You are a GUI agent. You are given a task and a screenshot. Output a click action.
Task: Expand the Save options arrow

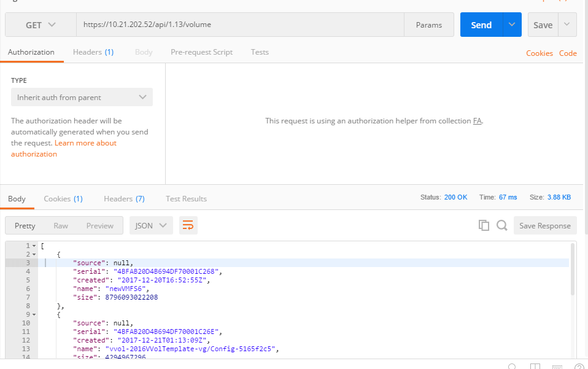[x=567, y=25]
